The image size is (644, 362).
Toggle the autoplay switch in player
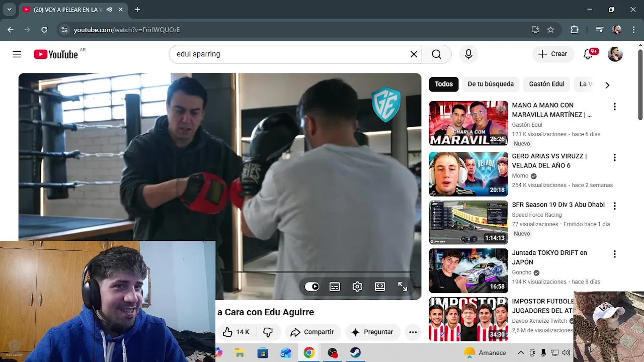point(312,287)
